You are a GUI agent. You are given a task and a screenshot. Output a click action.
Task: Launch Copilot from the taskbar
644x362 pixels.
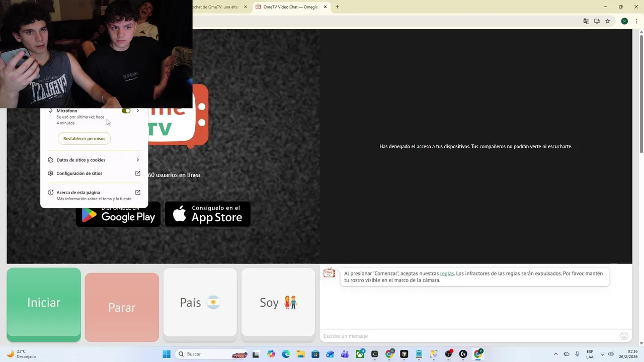[271, 354]
